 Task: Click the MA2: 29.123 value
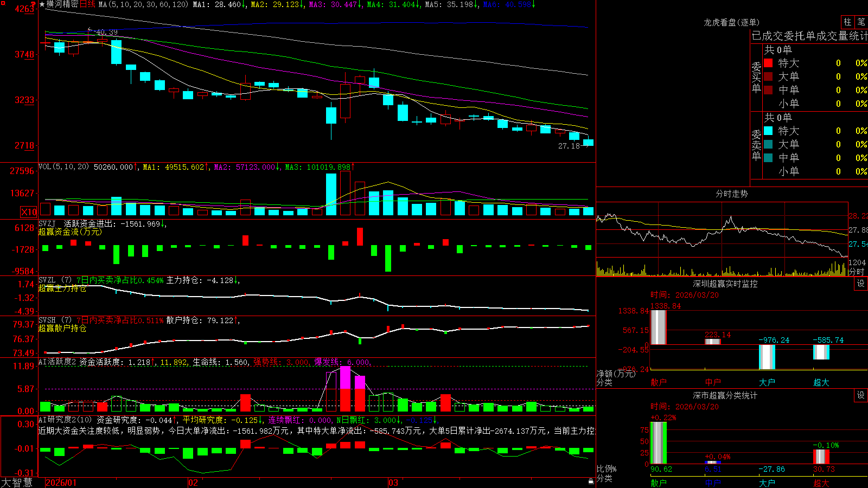click(x=277, y=4)
